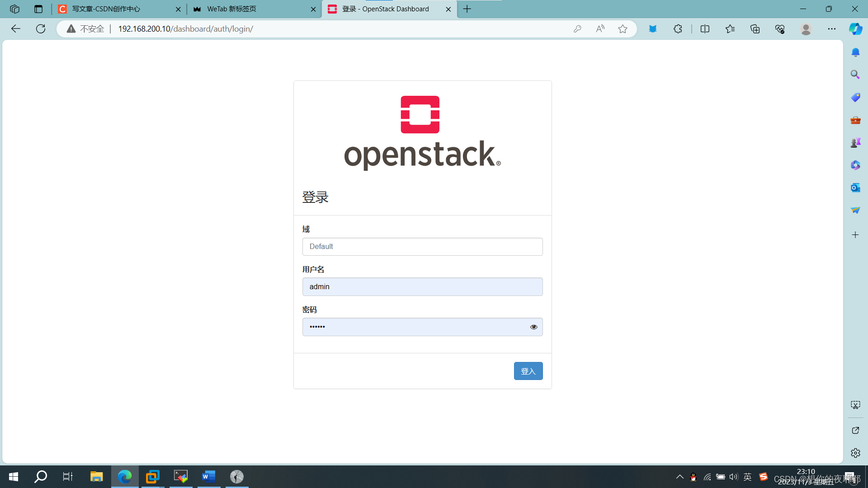Click the browser back arrow

(16, 29)
